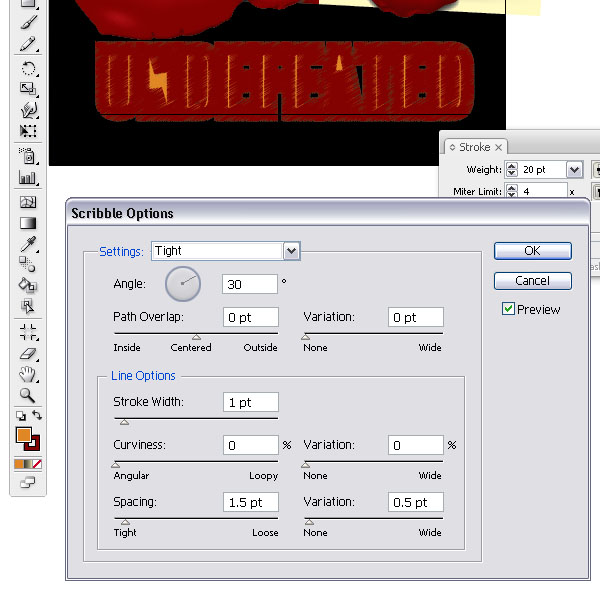Click the Angle value field

pos(250,284)
